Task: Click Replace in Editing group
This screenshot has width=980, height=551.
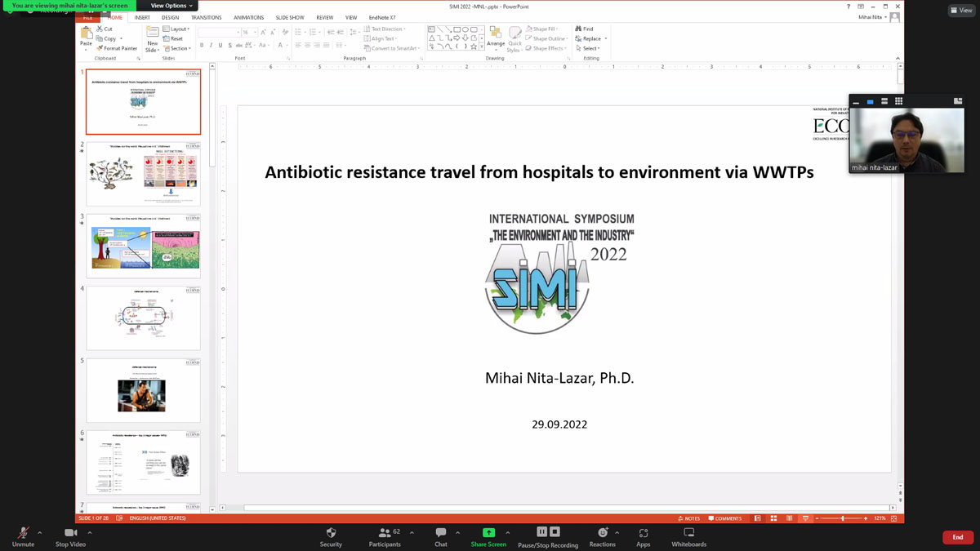Action: 590,38
